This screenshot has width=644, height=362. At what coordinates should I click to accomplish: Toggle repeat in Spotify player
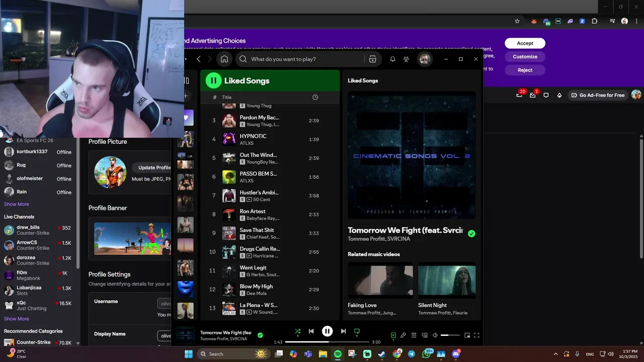pyautogui.click(x=357, y=331)
